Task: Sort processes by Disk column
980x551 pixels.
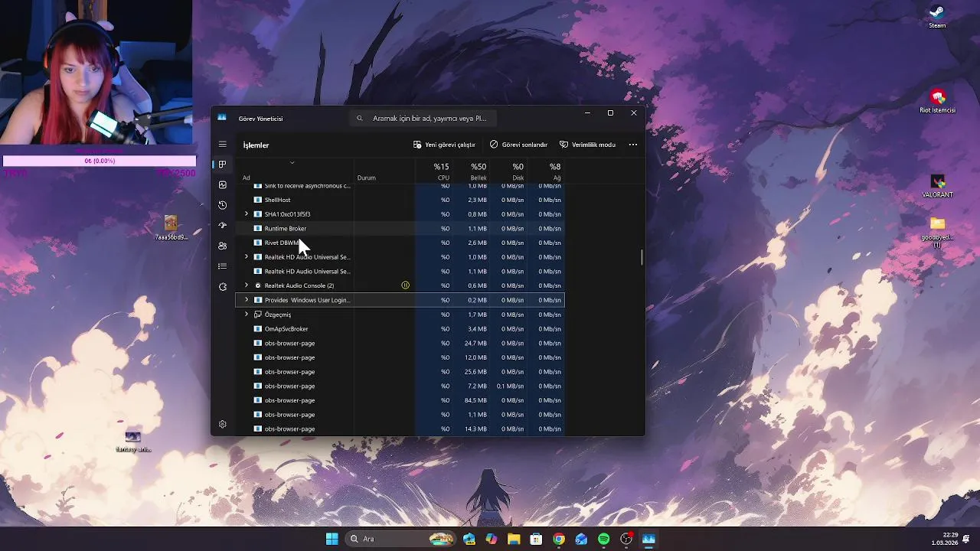Action: coord(509,171)
